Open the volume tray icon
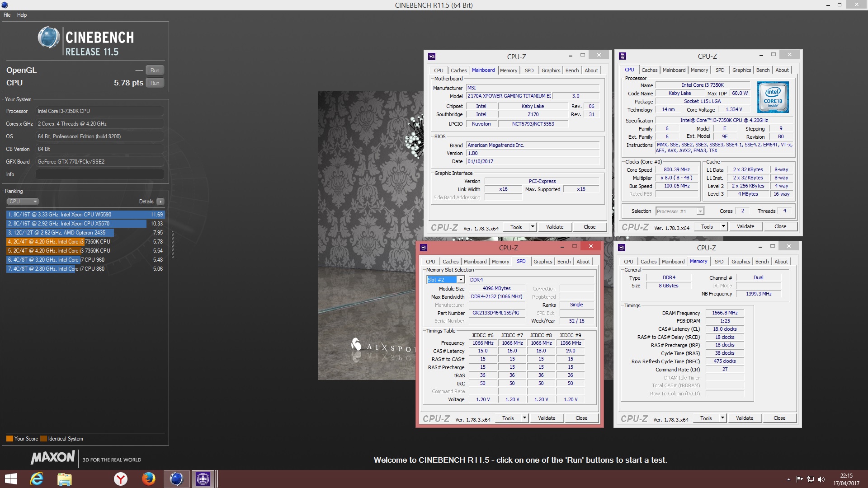Image resolution: width=868 pixels, height=488 pixels. (821, 479)
